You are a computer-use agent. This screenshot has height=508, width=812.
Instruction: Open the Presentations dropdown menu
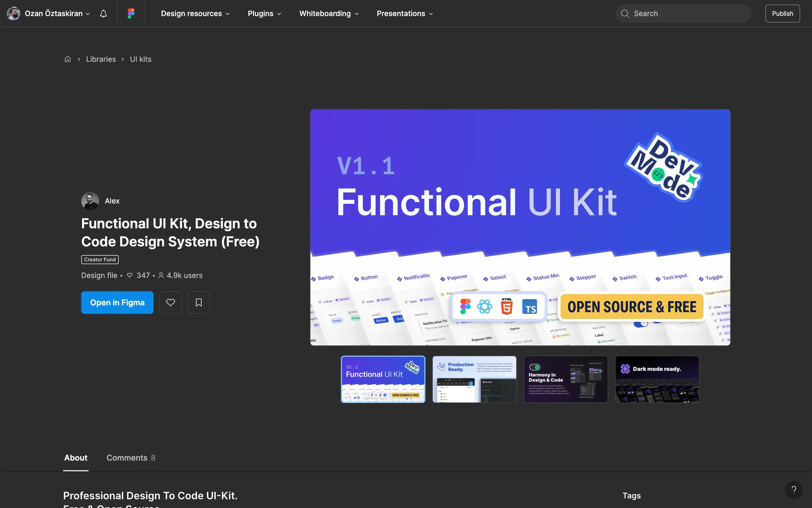point(405,14)
